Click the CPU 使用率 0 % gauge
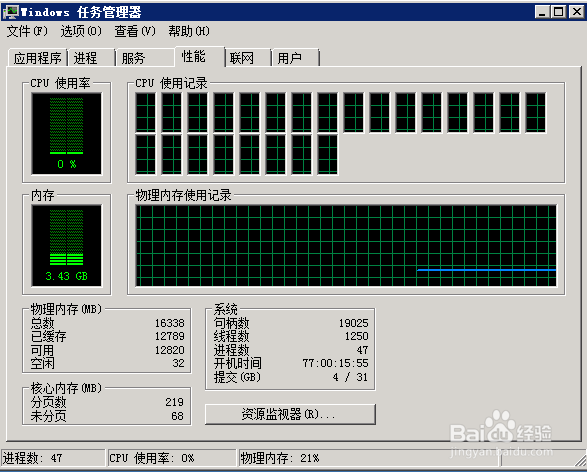Viewport: 587px width, 472px height. click(x=67, y=134)
